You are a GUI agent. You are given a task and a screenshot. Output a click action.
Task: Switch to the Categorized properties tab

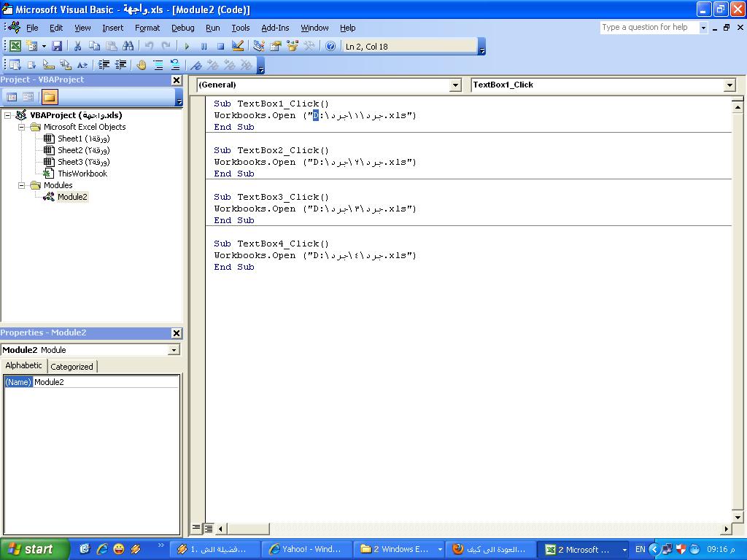[x=71, y=366]
